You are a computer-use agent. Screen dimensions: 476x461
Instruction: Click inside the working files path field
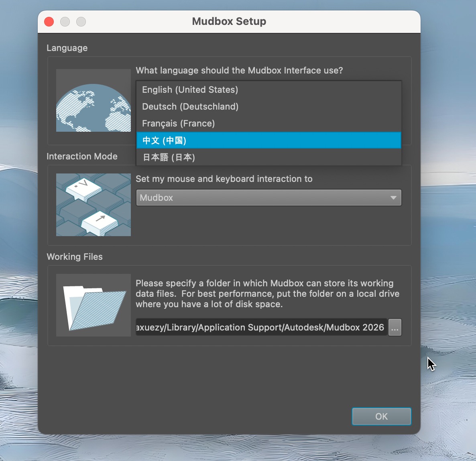tap(261, 327)
